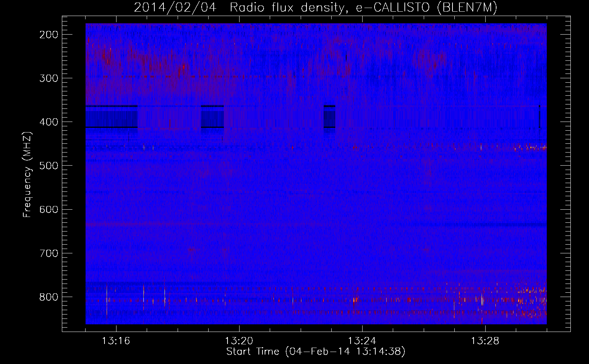
Task: Click the 'Start Time (04-Feb-14 13:14:38)' label
Action: click(316, 352)
